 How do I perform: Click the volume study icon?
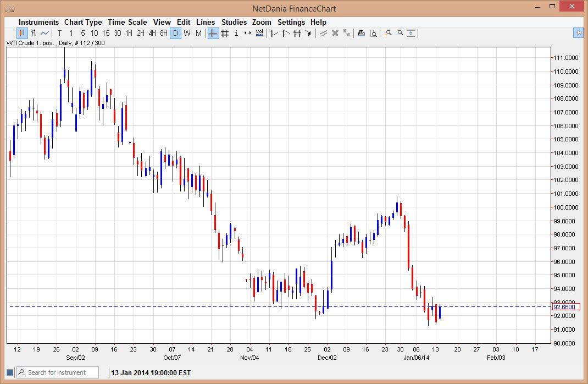[x=259, y=33]
